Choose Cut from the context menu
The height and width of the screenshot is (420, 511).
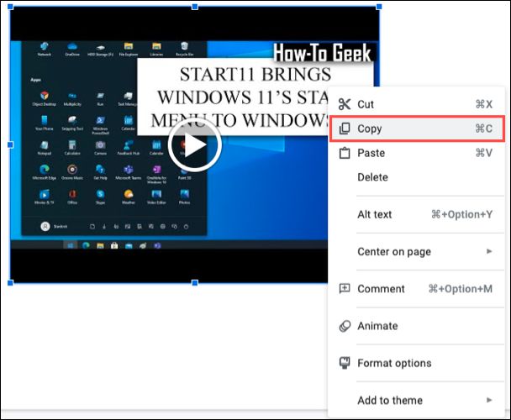(417, 104)
